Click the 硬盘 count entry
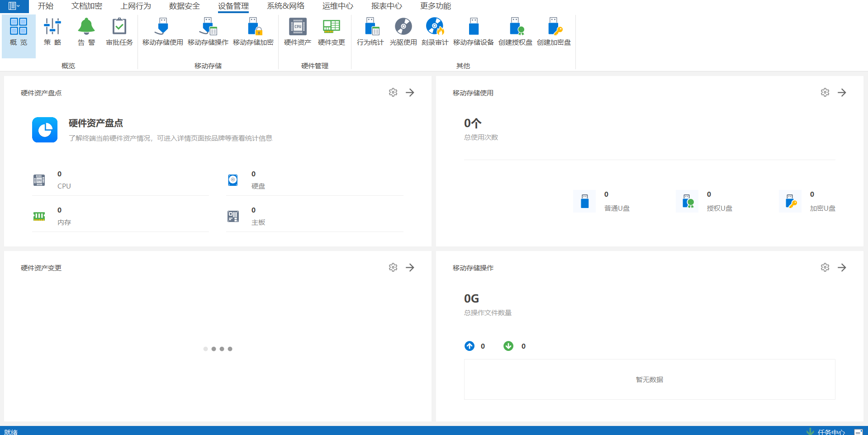Image resolution: width=868 pixels, height=435 pixels. click(258, 180)
